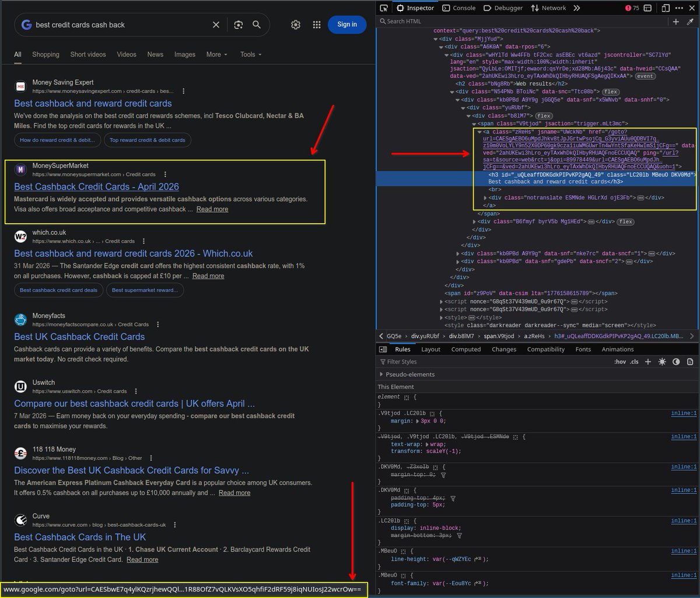Toggle dark color scheme simulation icon
Image resolution: width=700 pixels, height=598 pixels.
pyautogui.click(x=676, y=362)
